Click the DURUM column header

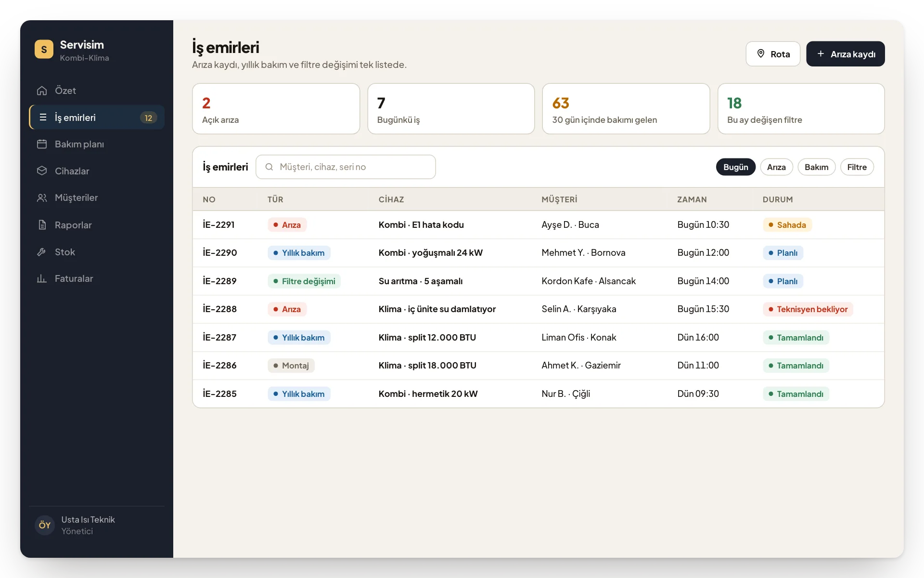pyautogui.click(x=778, y=199)
